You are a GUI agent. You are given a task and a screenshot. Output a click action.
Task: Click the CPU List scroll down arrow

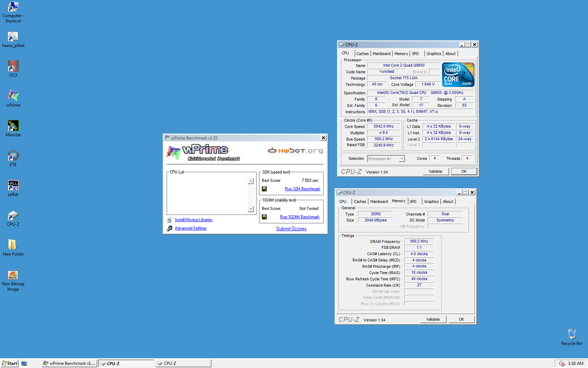pyautogui.click(x=250, y=209)
